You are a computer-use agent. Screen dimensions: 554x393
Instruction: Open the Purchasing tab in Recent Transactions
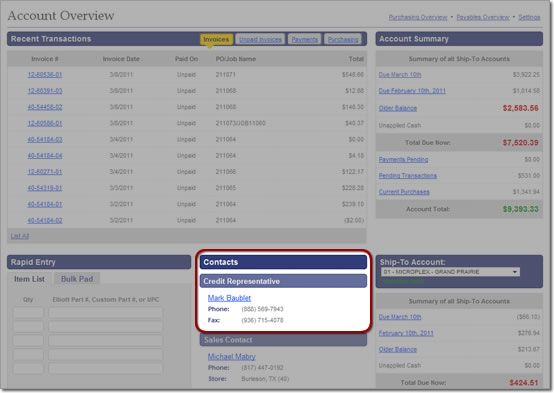click(x=343, y=39)
